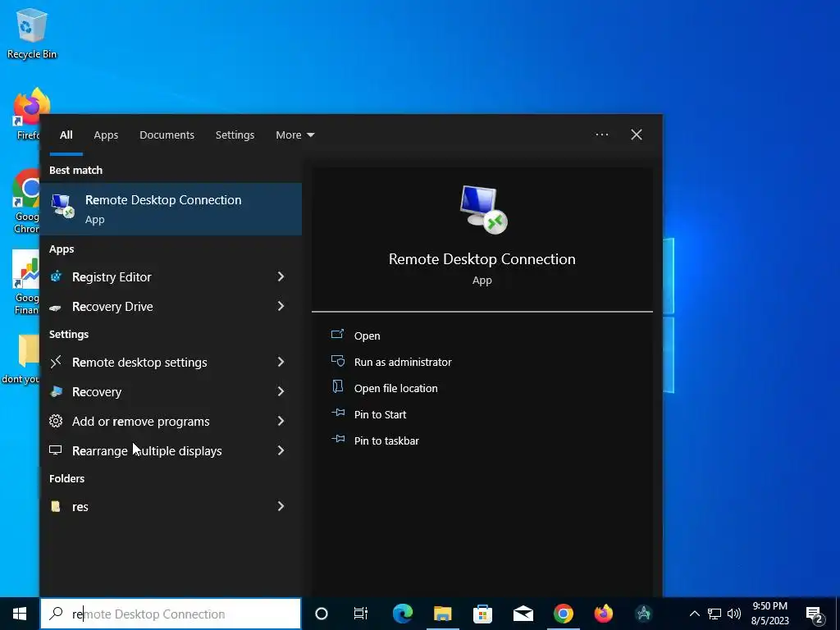Viewport: 840px width, 630px height.
Task: Show hidden system tray icons
Action: point(694,614)
